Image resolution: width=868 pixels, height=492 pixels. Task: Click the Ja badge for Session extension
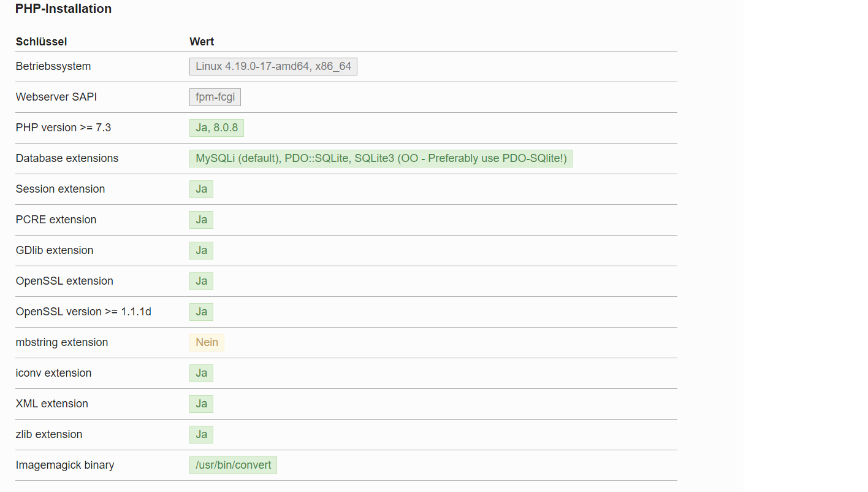pos(201,189)
